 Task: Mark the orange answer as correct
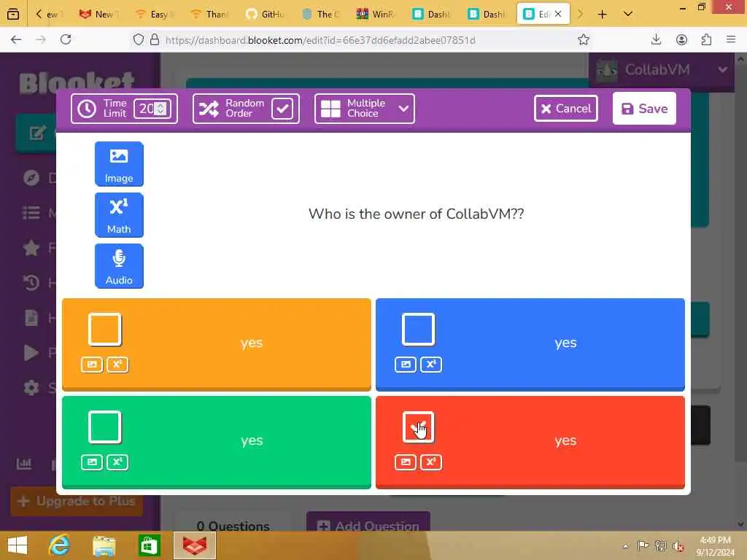(105, 329)
